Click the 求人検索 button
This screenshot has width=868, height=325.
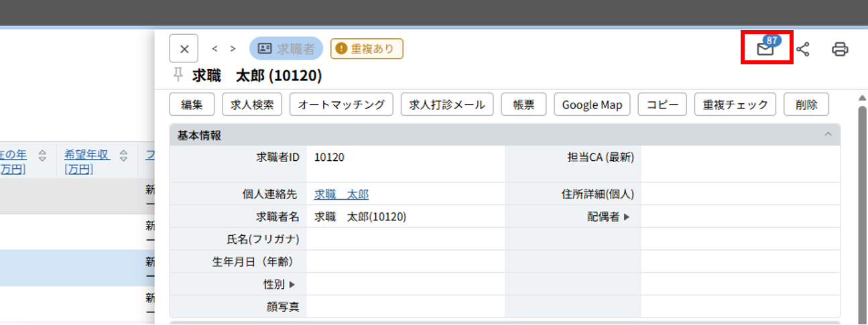252,105
